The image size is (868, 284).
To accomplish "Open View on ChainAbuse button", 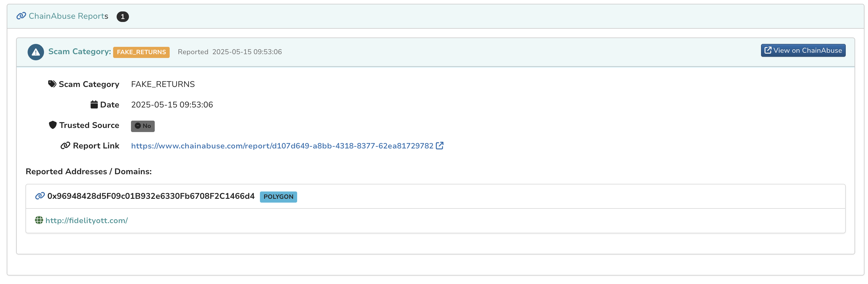I will (803, 50).
